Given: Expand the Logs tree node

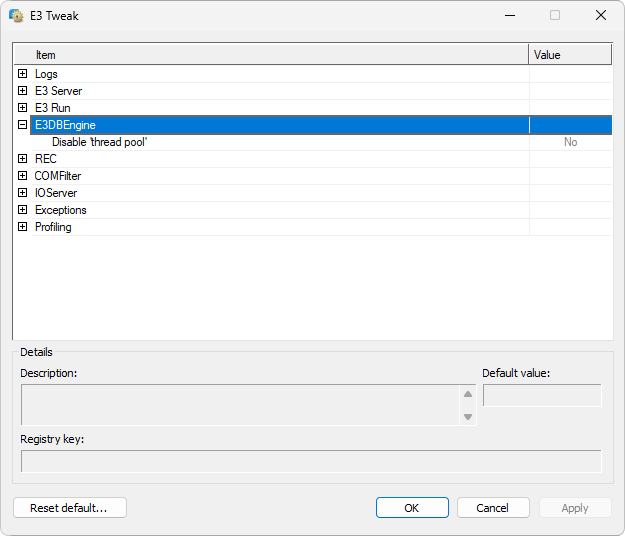Looking at the screenshot, I should (x=22, y=74).
